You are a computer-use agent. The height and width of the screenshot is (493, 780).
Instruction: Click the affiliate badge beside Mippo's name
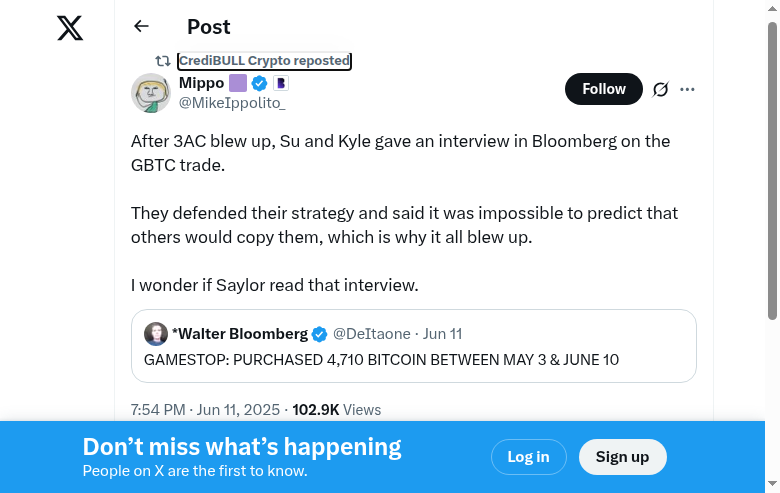[281, 83]
